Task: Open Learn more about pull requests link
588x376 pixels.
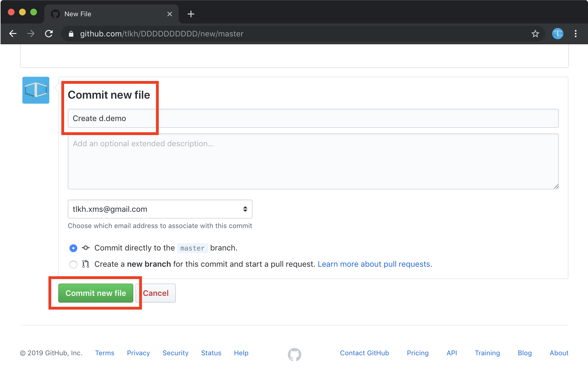Action: coord(375,264)
